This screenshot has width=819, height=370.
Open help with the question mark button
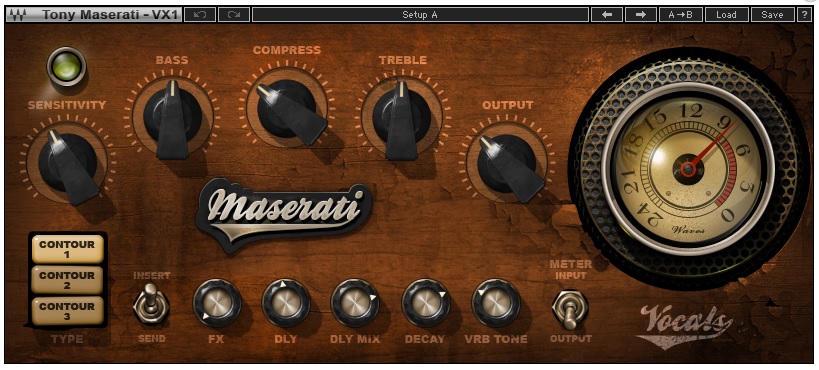pos(804,15)
